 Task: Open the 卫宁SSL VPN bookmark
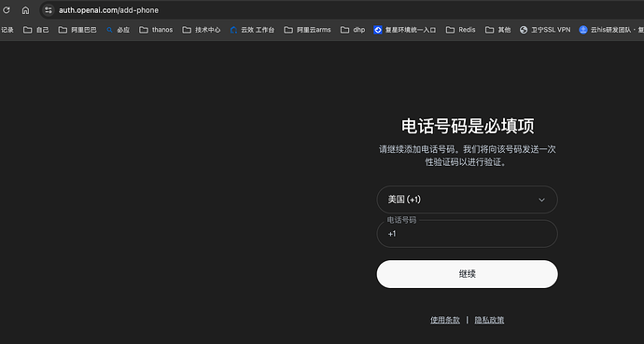(x=545, y=30)
